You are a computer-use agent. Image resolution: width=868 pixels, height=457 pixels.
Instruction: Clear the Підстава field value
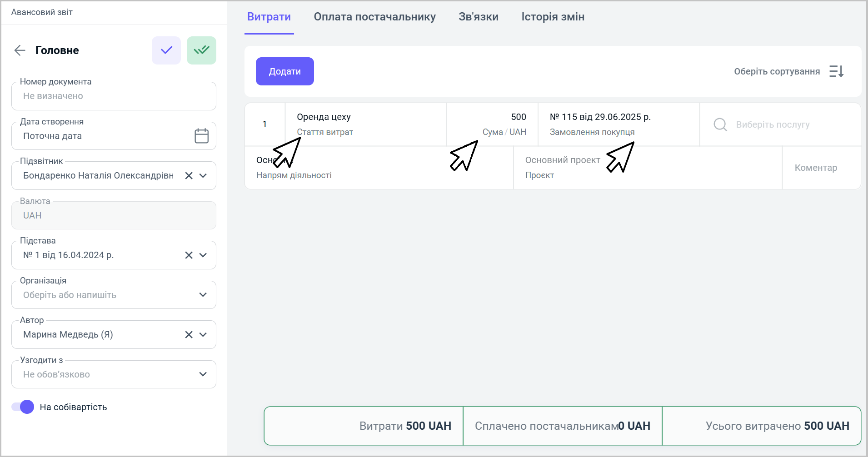(x=189, y=255)
